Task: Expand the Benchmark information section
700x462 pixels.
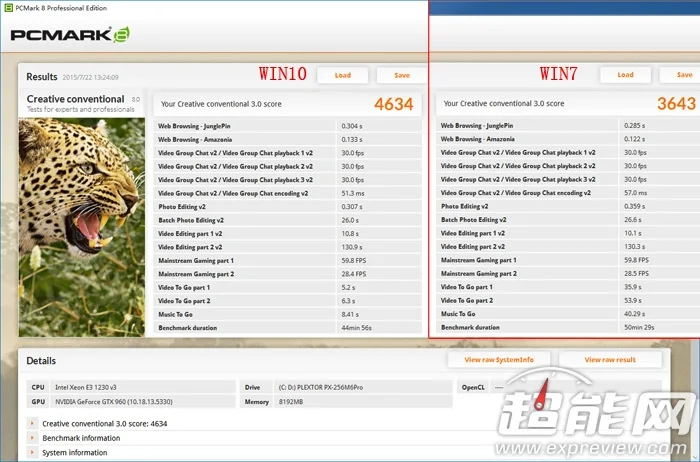Action: [32, 438]
